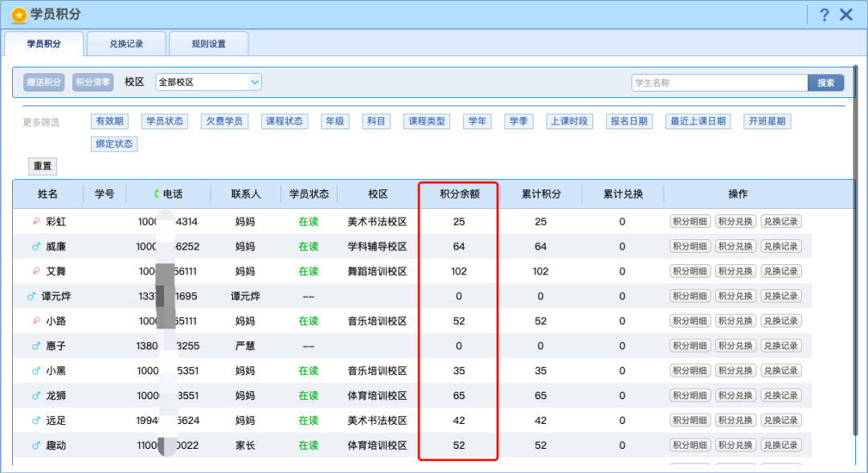Click 龙狮's campus cell 体育培训校区
The height and width of the screenshot is (473, 868).
tap(378, 396)
